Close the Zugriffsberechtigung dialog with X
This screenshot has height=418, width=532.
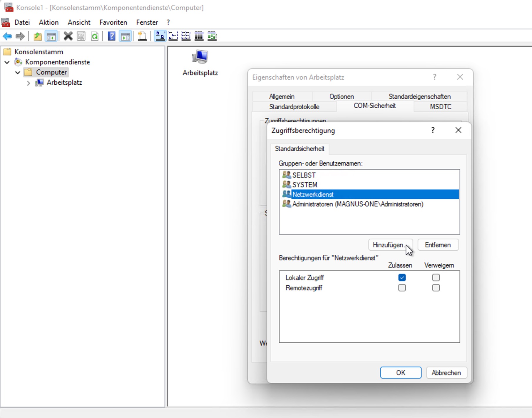pyautogui.click(x=458, y=130)
